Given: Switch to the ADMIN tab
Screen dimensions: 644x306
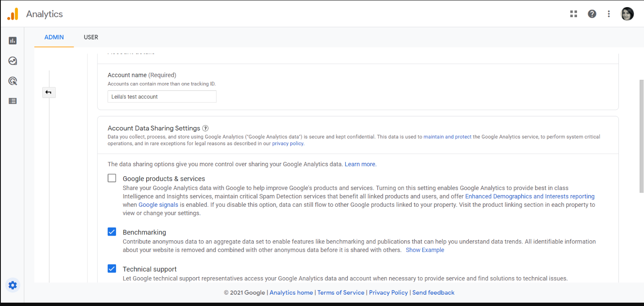Looking at the screenshot, I should (54, 37).
